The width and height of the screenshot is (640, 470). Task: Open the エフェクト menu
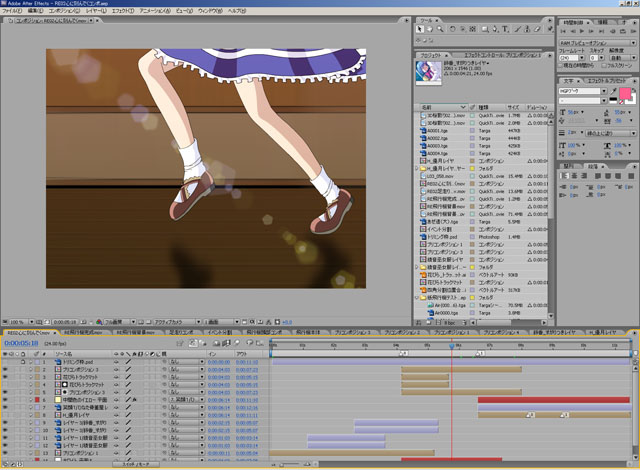pos(122,11)
